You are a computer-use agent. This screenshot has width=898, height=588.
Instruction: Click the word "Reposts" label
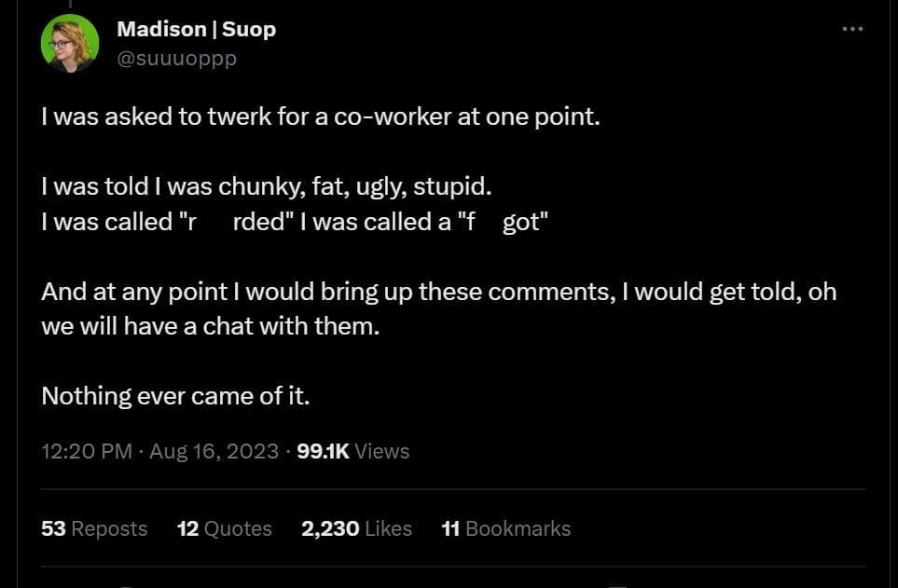tap(109, 528)
